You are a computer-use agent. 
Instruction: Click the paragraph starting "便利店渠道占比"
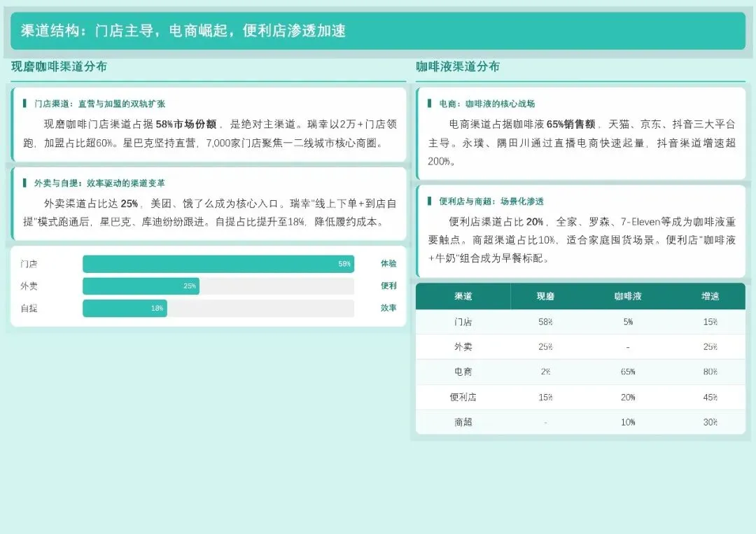coord(582,240)
